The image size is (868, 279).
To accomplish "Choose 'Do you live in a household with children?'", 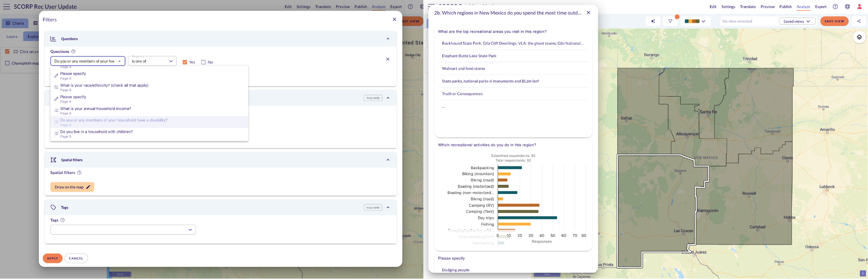I will [x=149, y=134].
